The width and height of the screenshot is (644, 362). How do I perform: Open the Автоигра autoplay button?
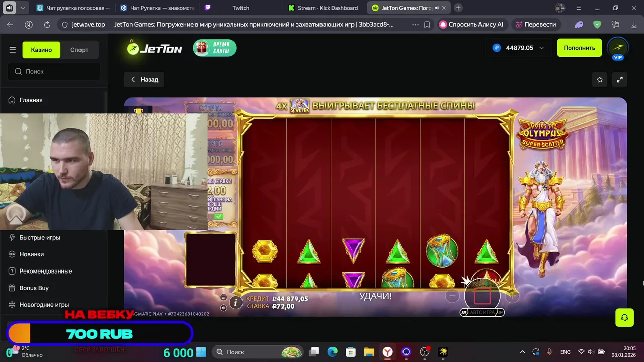click(482, 312)
